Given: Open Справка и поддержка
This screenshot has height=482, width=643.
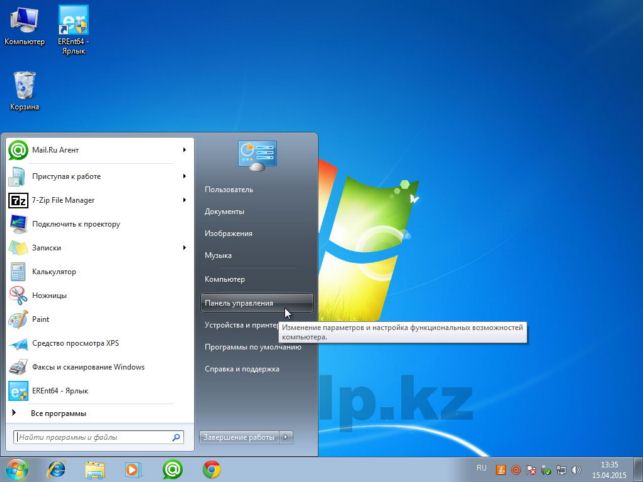Looking at the screenshot, I should (x=242, y=369).
